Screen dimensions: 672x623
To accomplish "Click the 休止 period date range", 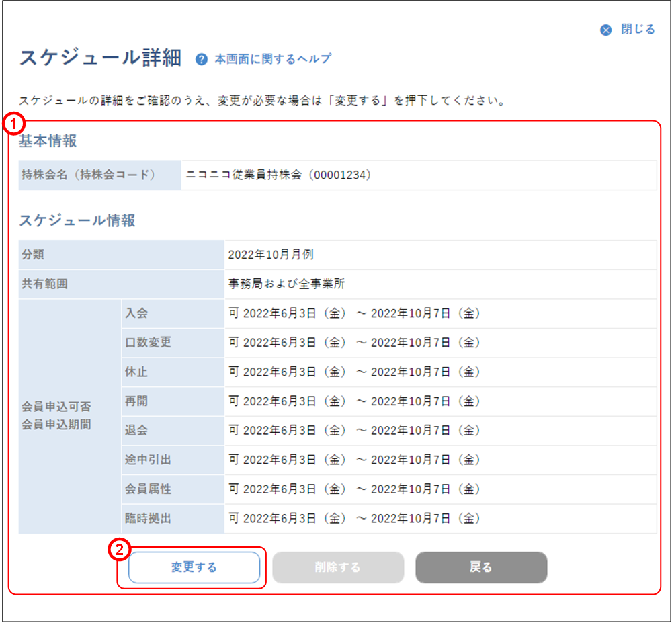I will [354, 372].
